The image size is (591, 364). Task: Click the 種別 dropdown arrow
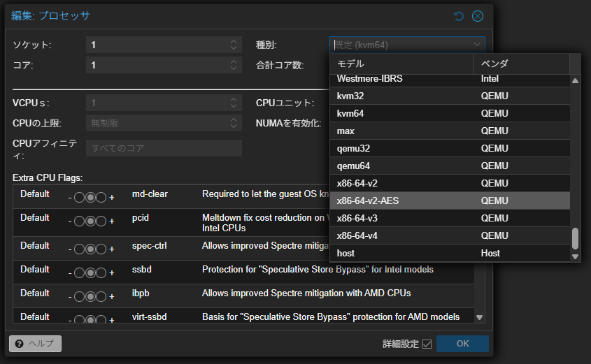[477, 45]
